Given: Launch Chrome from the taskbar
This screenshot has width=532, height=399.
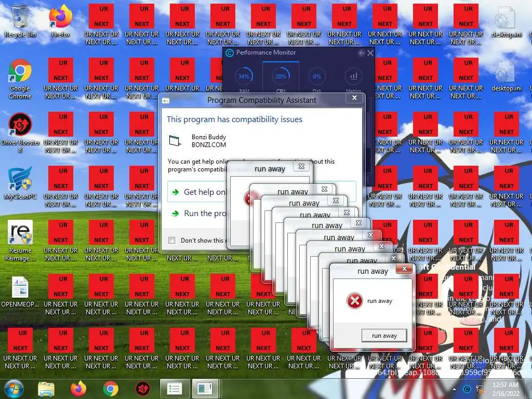Looking at the screenshot, I should (111, 389).
